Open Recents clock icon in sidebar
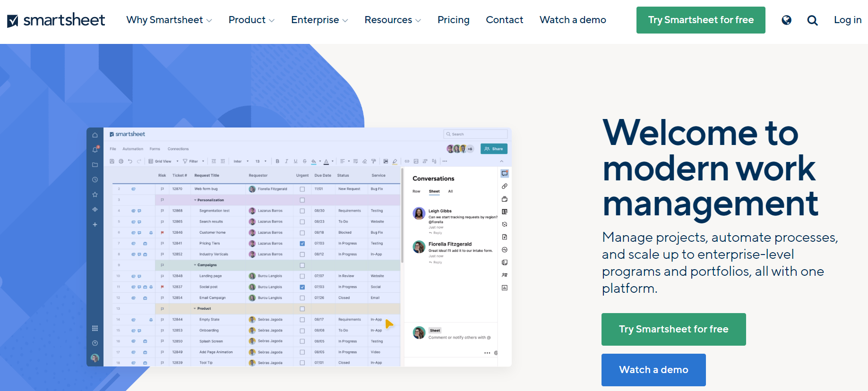The width and height of the screenshot is (868, 391). coord(95,179)
